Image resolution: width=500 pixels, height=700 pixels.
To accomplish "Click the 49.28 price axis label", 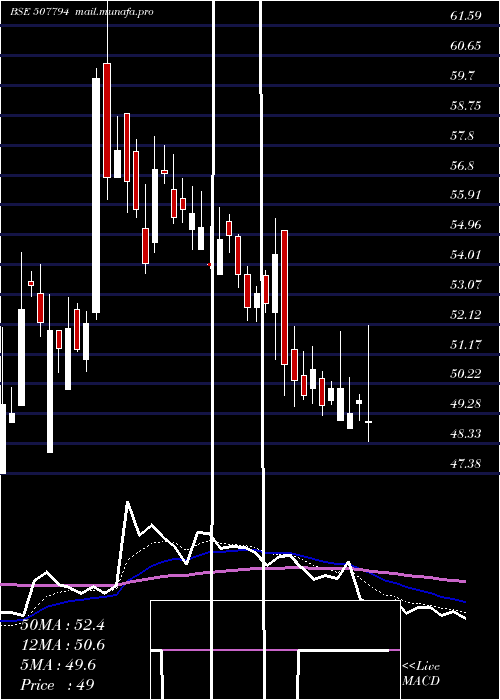I will pos(466,404).
